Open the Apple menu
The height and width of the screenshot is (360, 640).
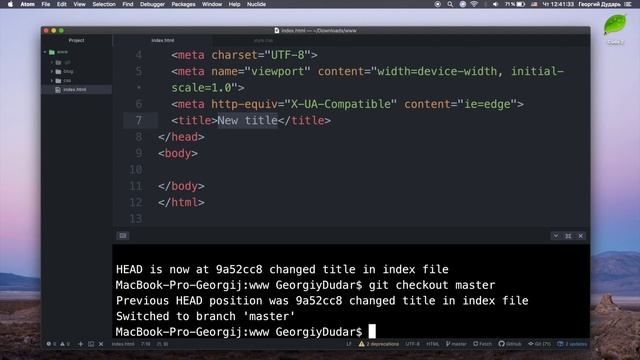coord(11,4)
